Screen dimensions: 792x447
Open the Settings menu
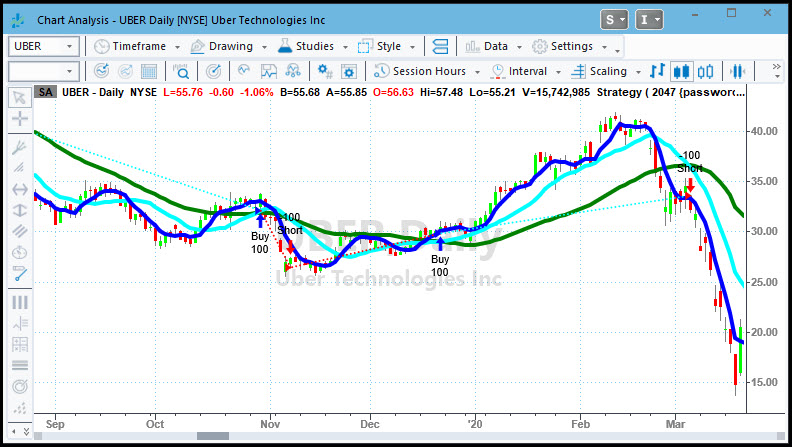tap(563, 46)
